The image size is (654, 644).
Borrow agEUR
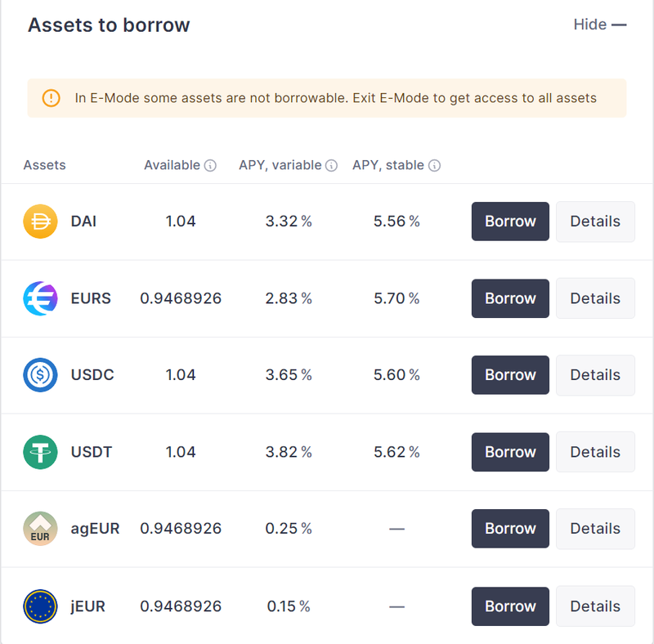[510, 529]
